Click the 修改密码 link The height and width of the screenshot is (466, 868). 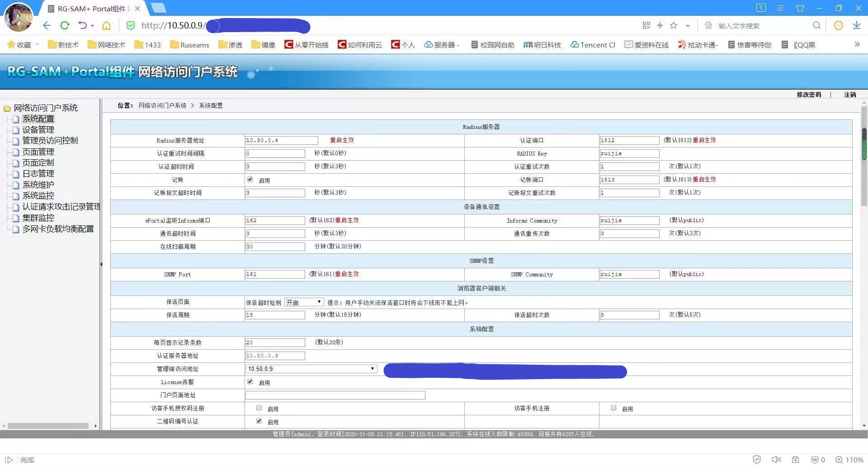809,95
